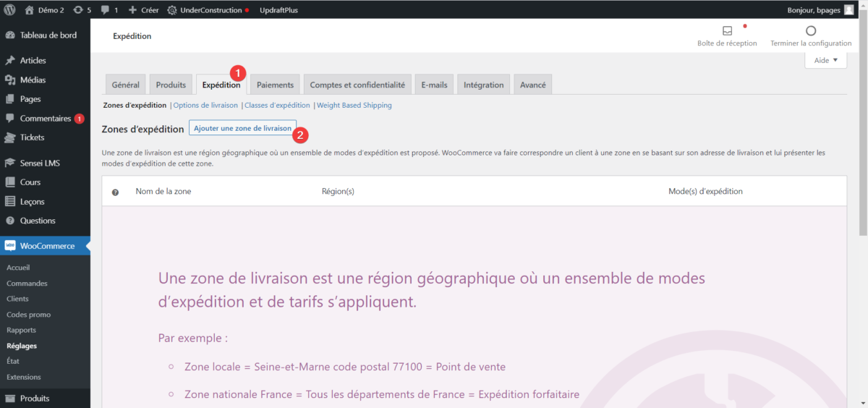Click the WordPress logo icon

[10, 10]
